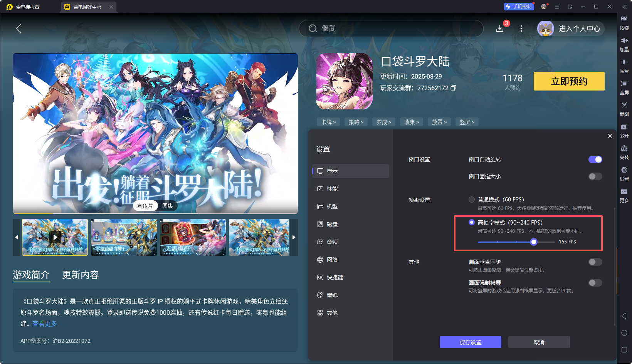Click the 查看更多 link
The width and height of the screenshot is (632, 364).
[x=45, y=324]
